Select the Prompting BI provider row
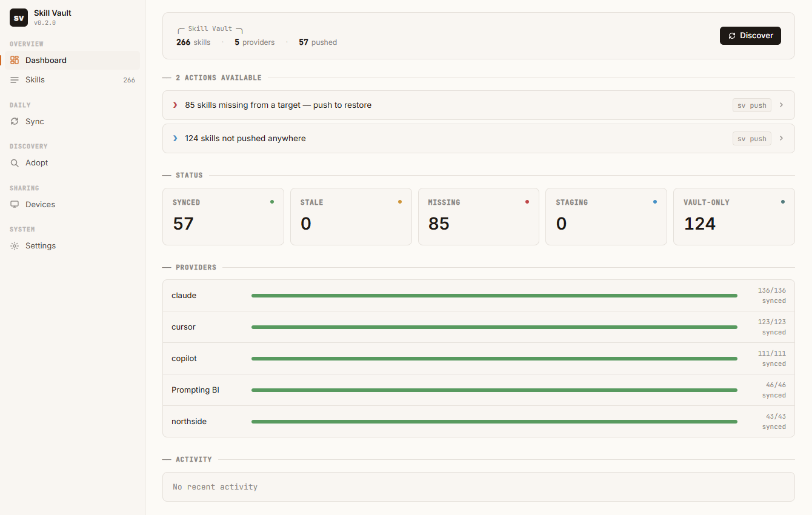Image resolution: width=812 pixels, height=515 pixels. [x=479, y=390]
